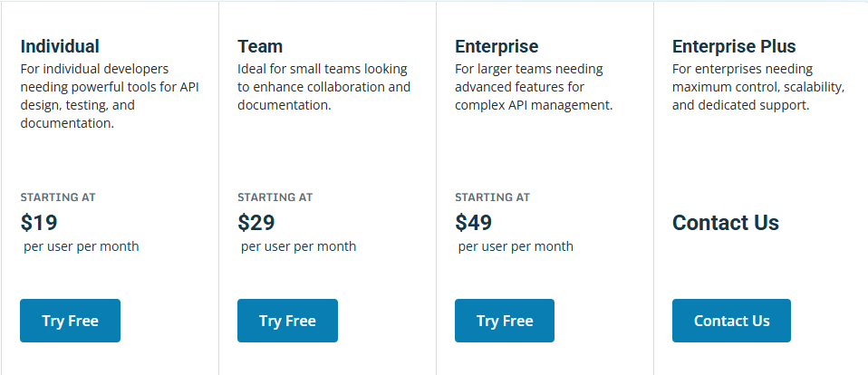
Task: Click Try Free under the Individual plan
Action: pyautogui.click(x=70, y=321)
